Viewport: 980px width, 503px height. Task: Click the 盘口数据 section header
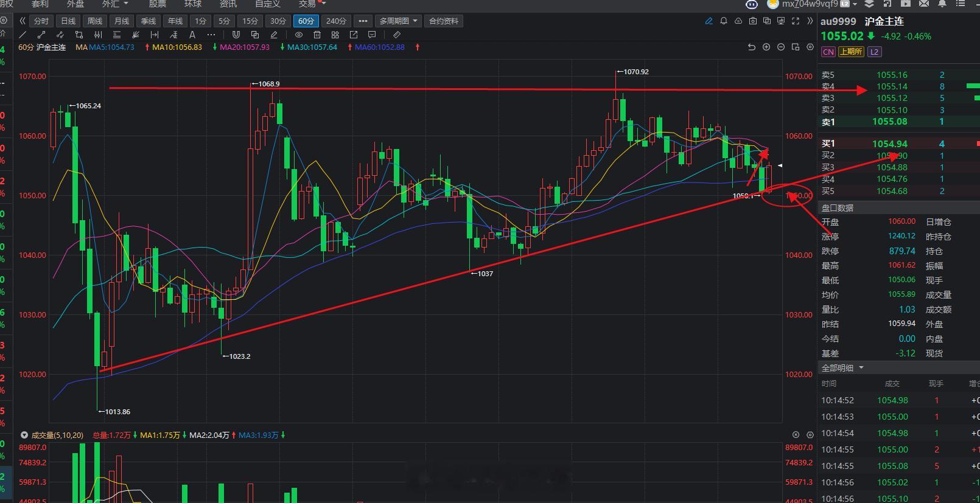point(838,207)
